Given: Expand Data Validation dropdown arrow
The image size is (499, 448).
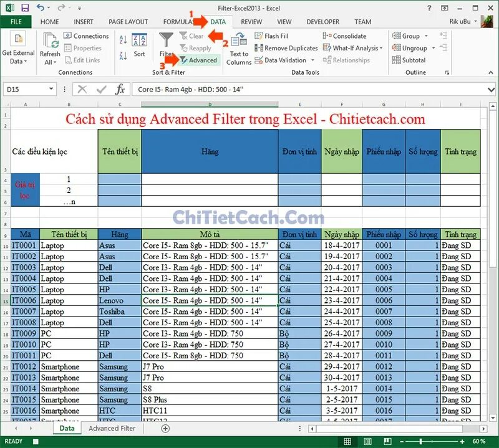Looking at the screenshot, I should 312,60.
